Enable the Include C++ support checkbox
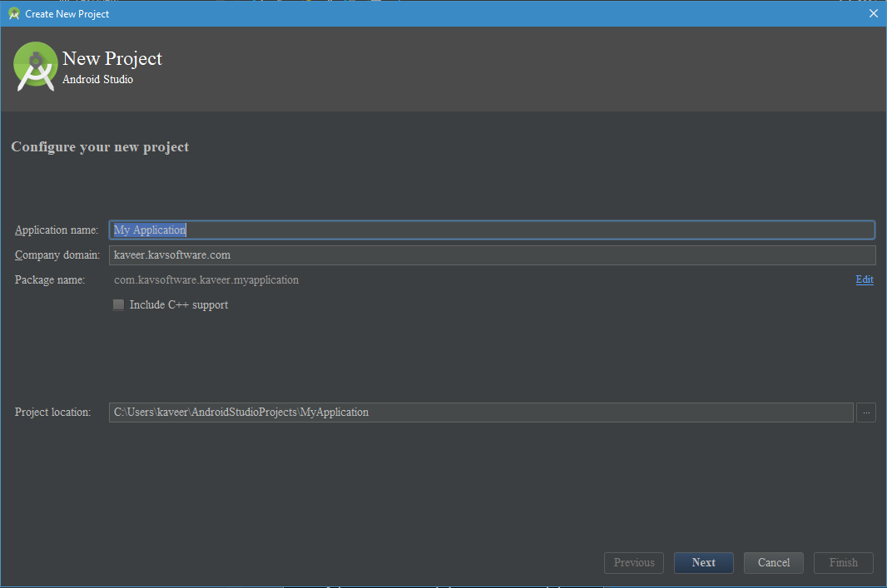This screenshot has width=887, height=588. [x=118, y=305]
